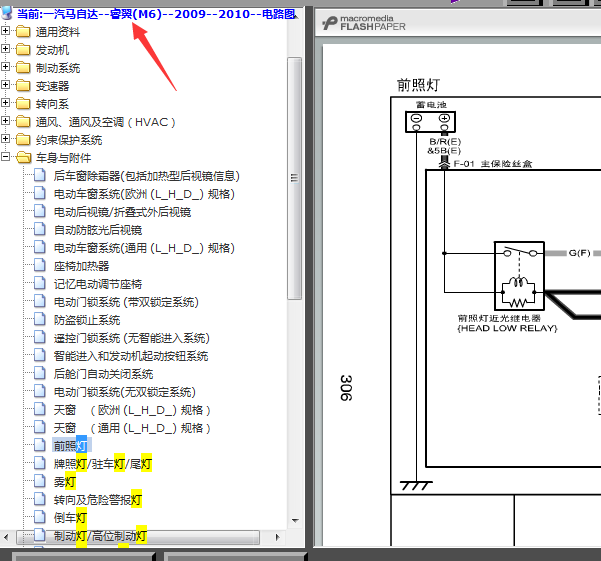This screenshot has height=561, width=601.
Task: Click the HEAD LOW RELAY label in the diagram
Action: [507, 328]
